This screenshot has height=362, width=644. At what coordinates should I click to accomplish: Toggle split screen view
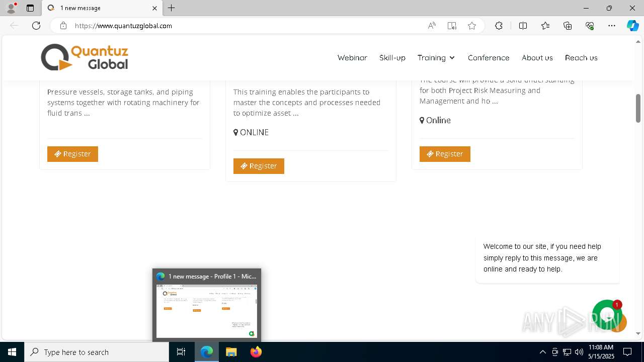coord(523,26)
